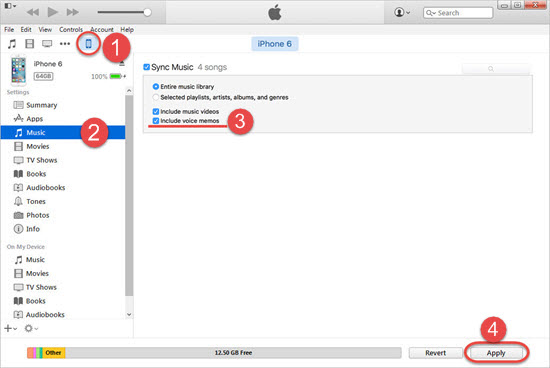Click the fast-forward next track button
Screen dimensions: 550x368
pyautogui.click(x=73, y=13)
